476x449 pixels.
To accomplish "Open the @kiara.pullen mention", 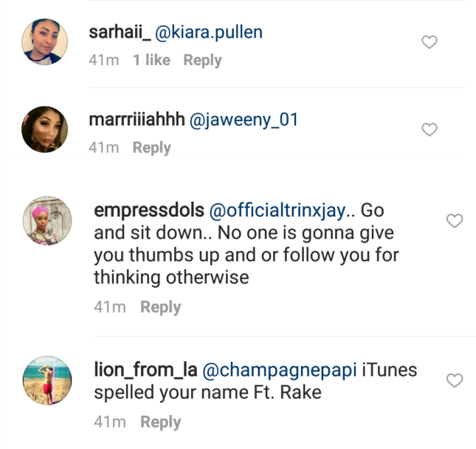I will tap(209, 33).
